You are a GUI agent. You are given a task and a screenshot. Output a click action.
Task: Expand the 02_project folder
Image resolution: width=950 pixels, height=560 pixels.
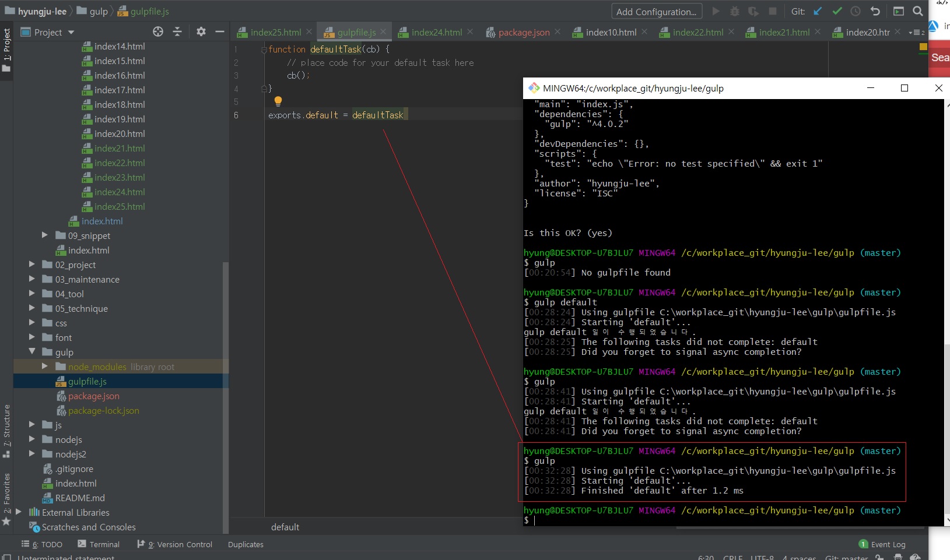coord(32,265)
